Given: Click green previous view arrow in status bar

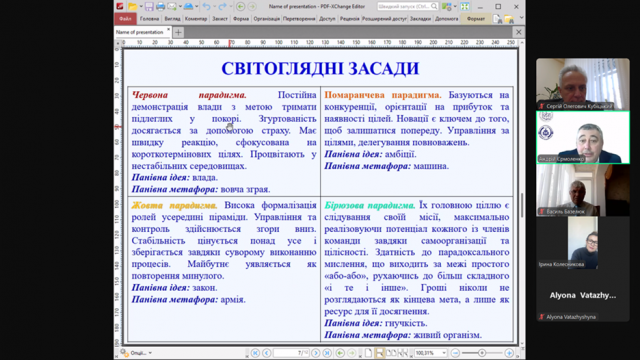Looking at the screenshot, I should click(340, 353).
